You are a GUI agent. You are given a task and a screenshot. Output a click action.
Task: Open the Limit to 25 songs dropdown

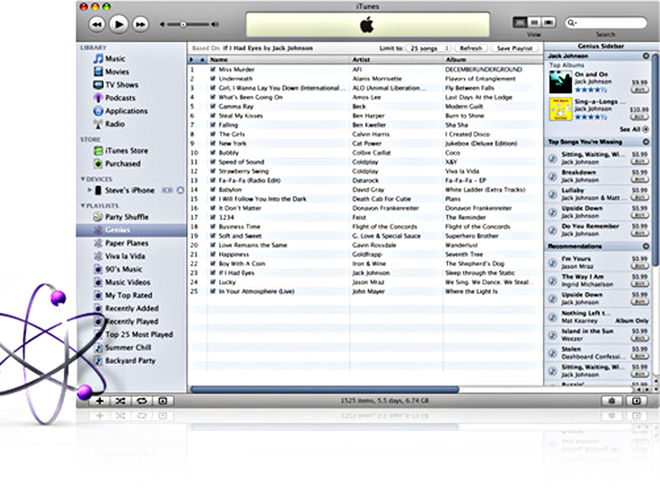[x=428, y=48]
